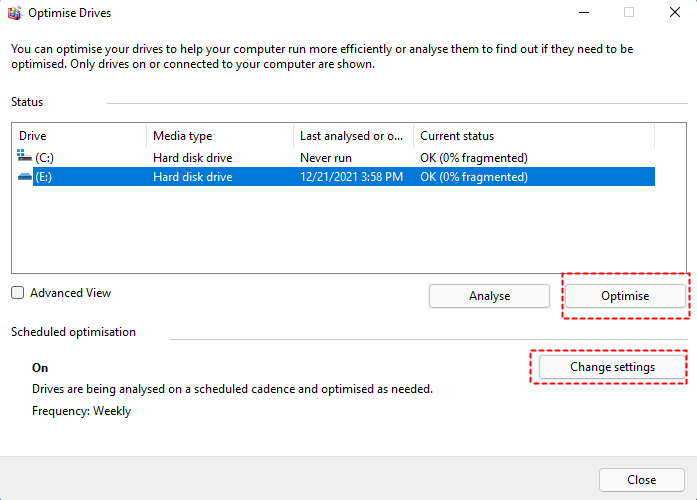Click C: drive's Hard disk drive cell

pyautogui.click(x=192, y=158)
